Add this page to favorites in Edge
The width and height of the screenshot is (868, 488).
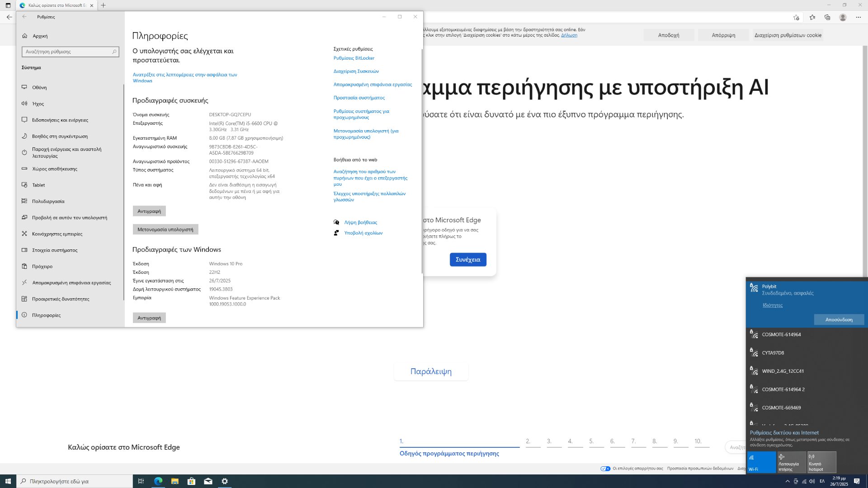[796, 17]
